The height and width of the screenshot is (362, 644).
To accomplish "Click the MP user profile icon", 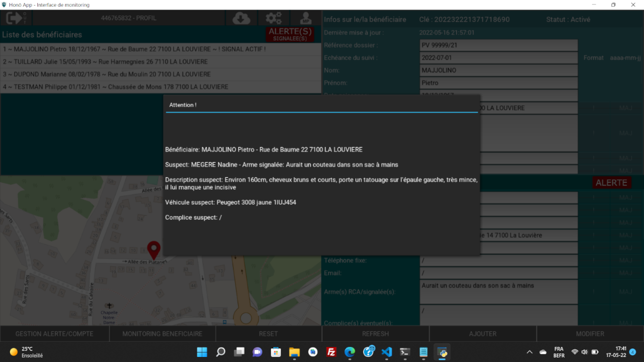I will (x=305, y=18).
